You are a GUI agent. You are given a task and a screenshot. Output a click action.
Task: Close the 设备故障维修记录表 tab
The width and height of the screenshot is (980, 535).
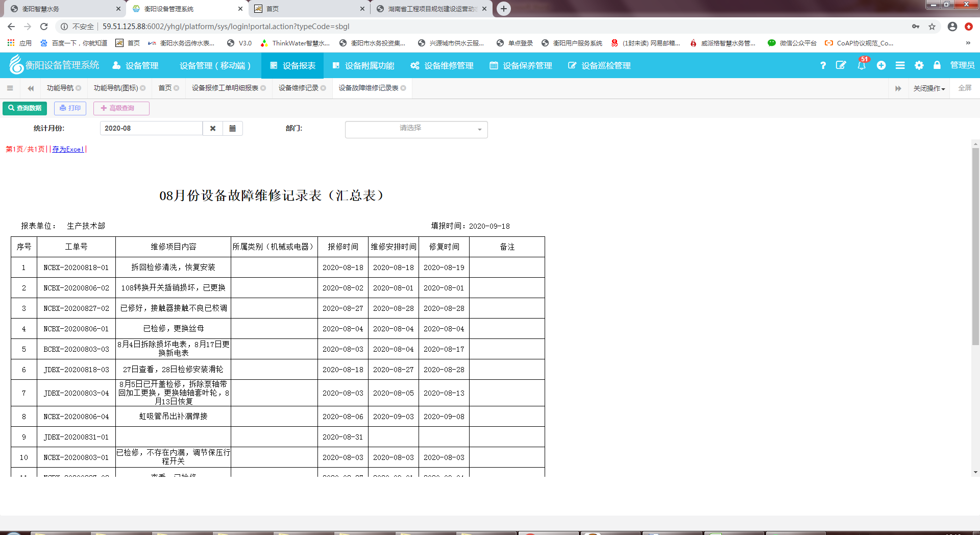coord(404,88)
